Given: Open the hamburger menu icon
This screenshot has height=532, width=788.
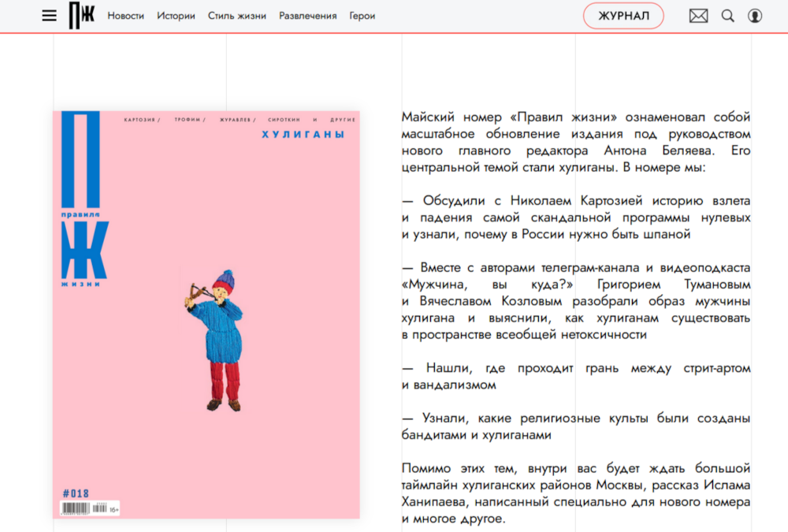Looking at the screenshot, I should click(x=49, y=16).
